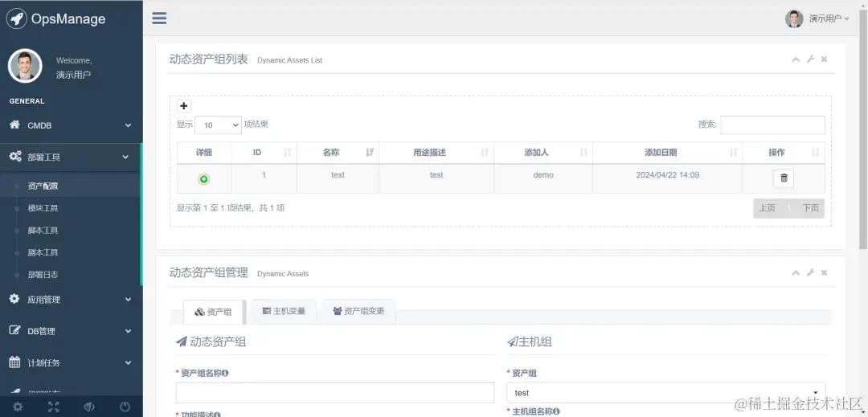Close the Dynamic Assets management panel
The width and height of the screenshot is (868, 417).
824,272
